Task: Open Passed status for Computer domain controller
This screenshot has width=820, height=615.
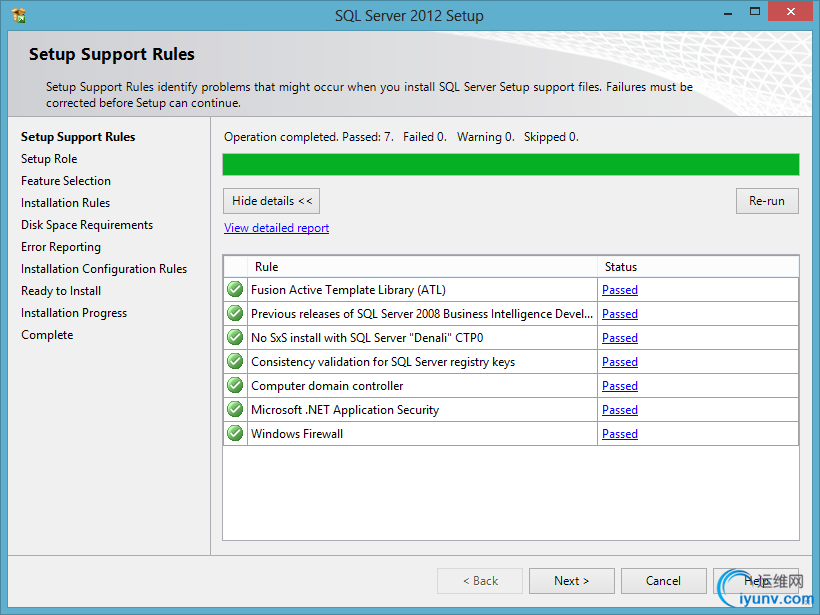Action: coord(620,386)
